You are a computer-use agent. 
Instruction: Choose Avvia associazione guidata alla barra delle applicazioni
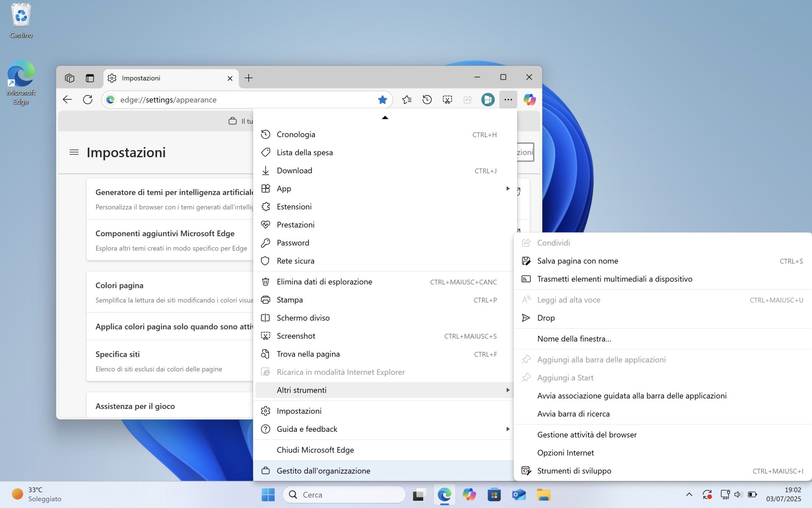[662, 396]
